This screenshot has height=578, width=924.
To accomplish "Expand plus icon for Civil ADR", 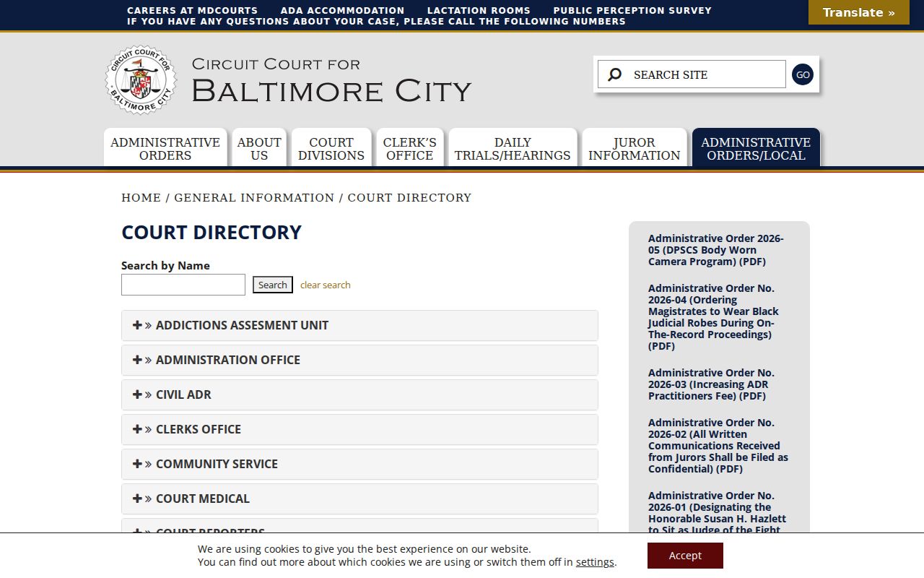I will [137, 394].
